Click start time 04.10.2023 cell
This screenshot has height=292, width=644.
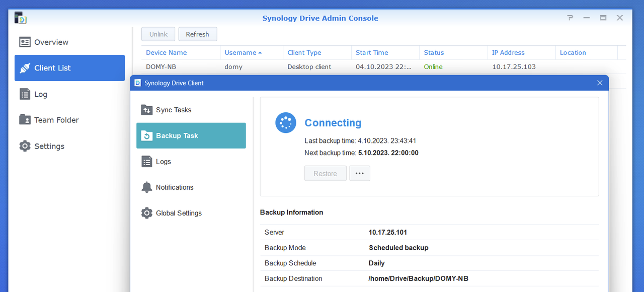[x=384, y=66]
